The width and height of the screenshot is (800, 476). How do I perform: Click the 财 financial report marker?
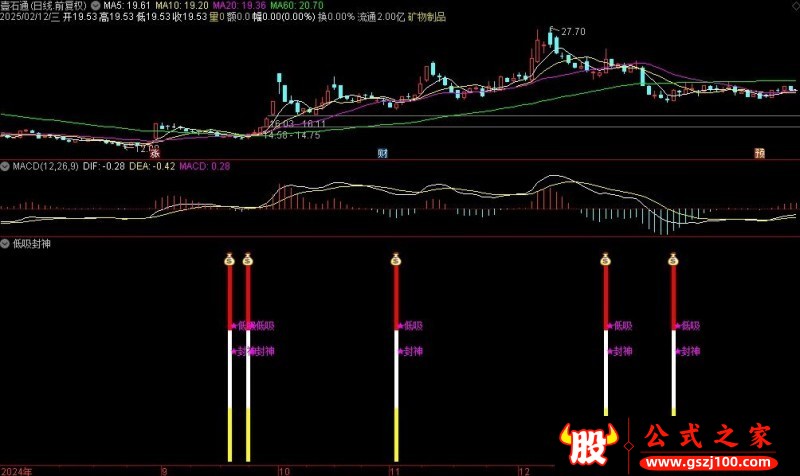[382, 153]
